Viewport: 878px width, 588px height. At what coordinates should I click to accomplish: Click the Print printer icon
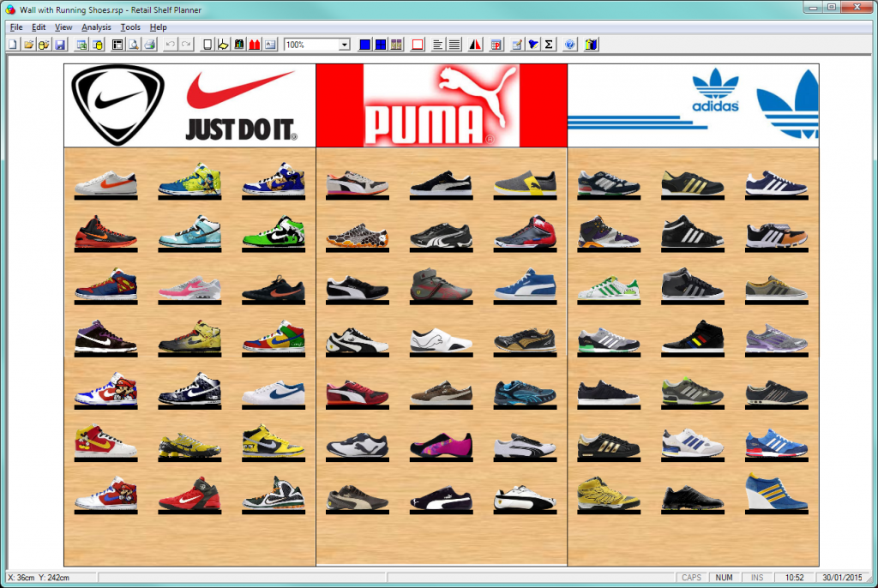point(149,45)
